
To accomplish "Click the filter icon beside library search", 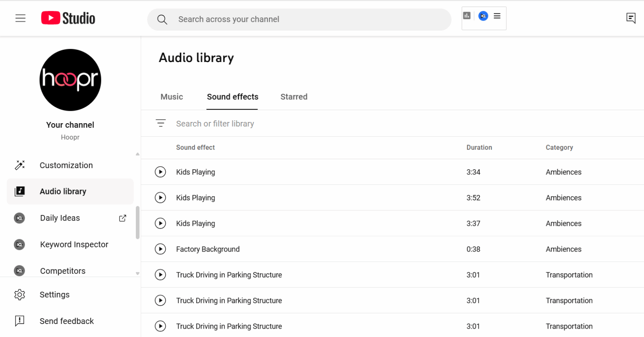I will click(161, 123).
